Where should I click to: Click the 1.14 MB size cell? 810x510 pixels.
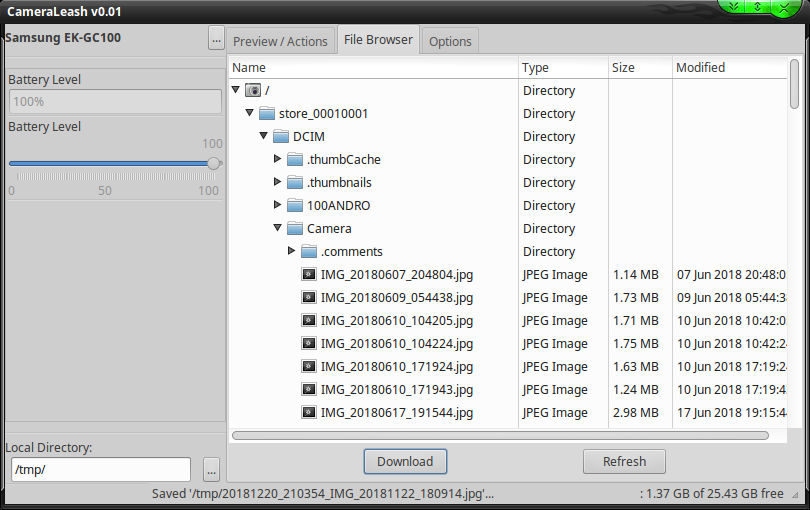[635, 274]
